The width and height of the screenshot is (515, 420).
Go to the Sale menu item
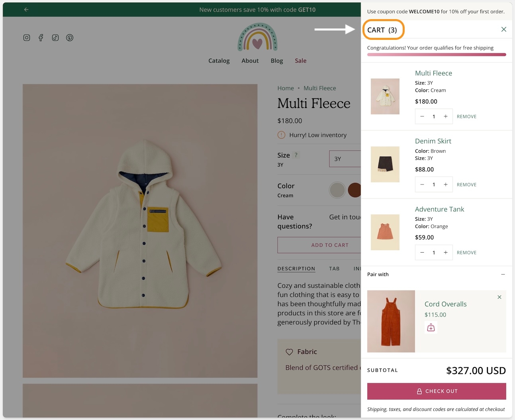[x=300, y=61]
